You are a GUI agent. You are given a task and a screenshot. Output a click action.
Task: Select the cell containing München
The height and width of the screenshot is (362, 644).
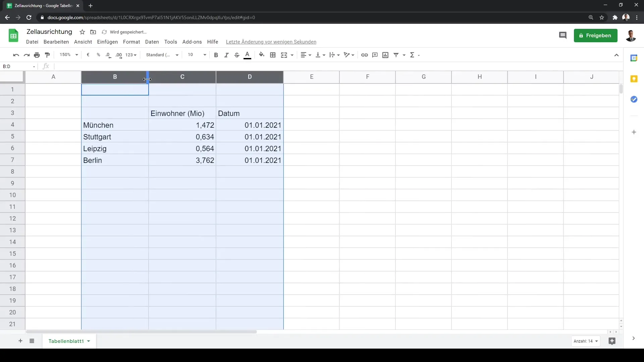point(115,125)
